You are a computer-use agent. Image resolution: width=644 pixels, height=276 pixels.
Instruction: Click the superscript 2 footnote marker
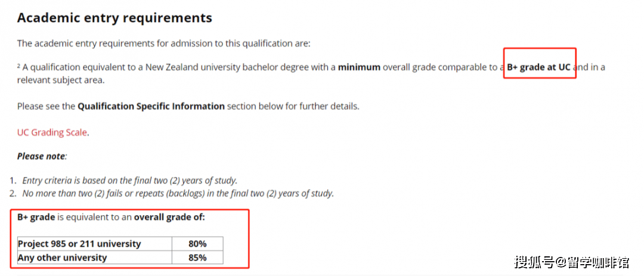tap(18, 66)
